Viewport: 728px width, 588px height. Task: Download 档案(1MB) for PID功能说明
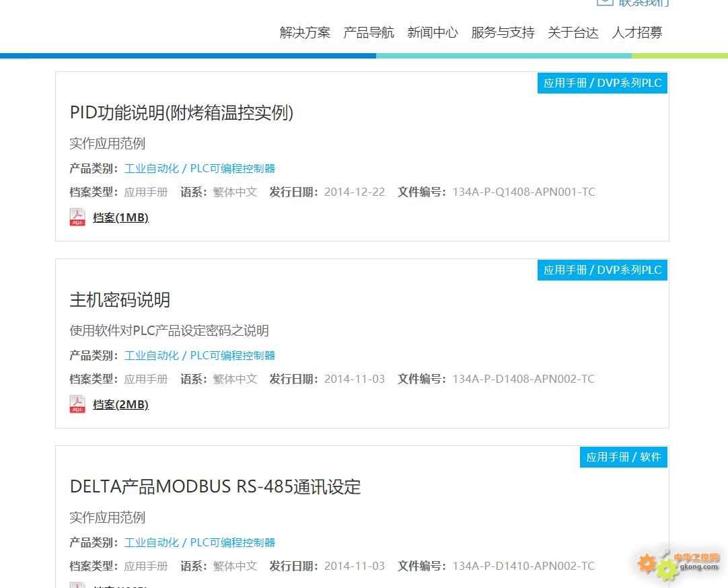coord(120,217)
